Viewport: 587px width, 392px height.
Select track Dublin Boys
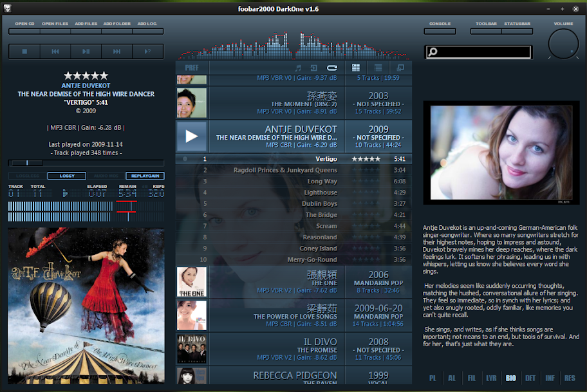pos(294,203)
